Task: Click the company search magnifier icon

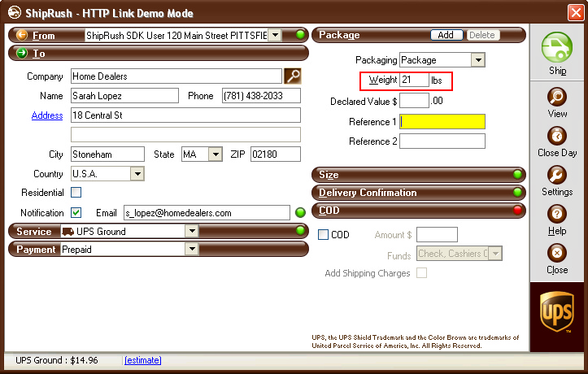Action: [293, 76]
